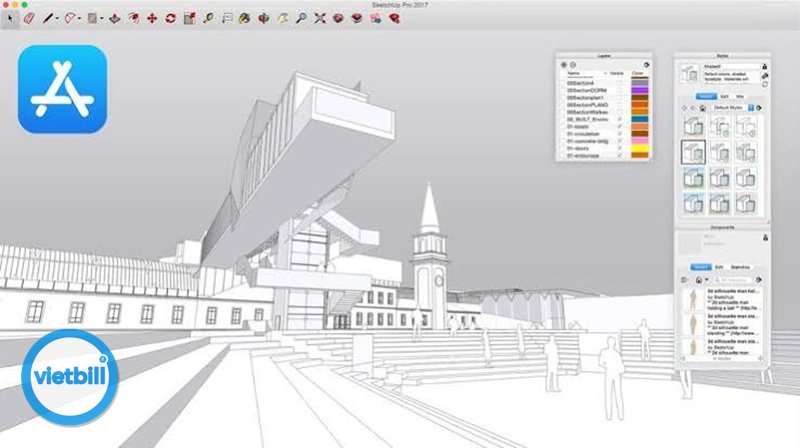Click yellow color swatch of 01-doors

[x=639, y=148]
